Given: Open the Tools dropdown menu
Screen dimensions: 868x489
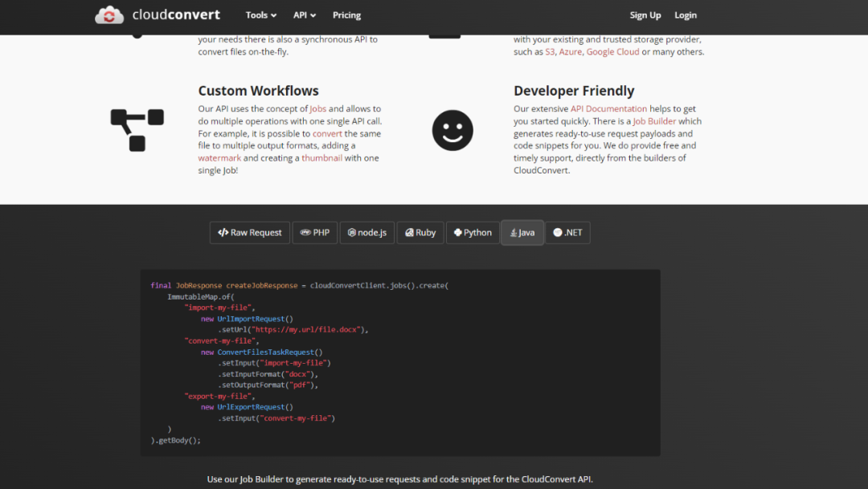Looking at the screenshot, I should [260, 15].
